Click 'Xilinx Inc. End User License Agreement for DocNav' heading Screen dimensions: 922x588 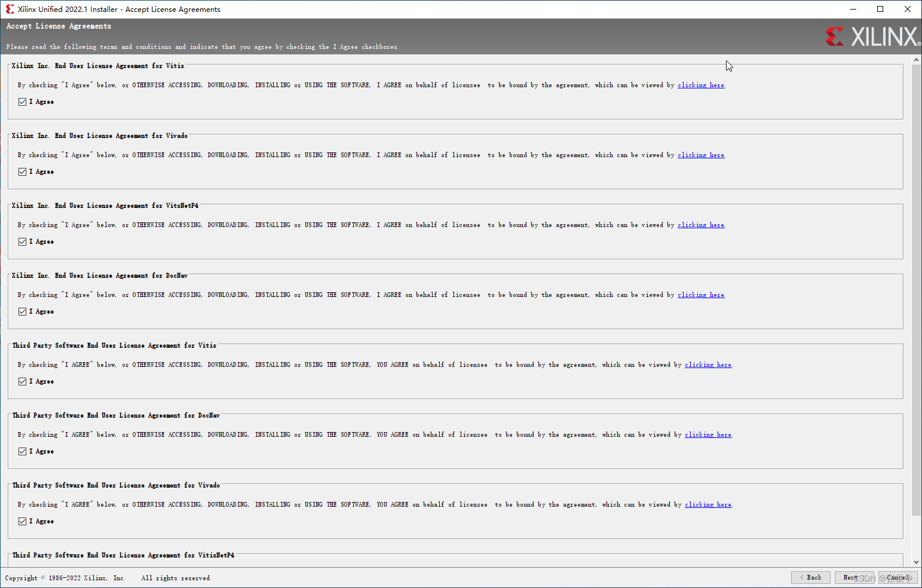[100, 275]
